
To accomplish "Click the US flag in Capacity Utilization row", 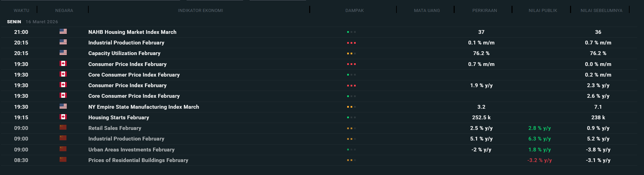I will 63,53.
